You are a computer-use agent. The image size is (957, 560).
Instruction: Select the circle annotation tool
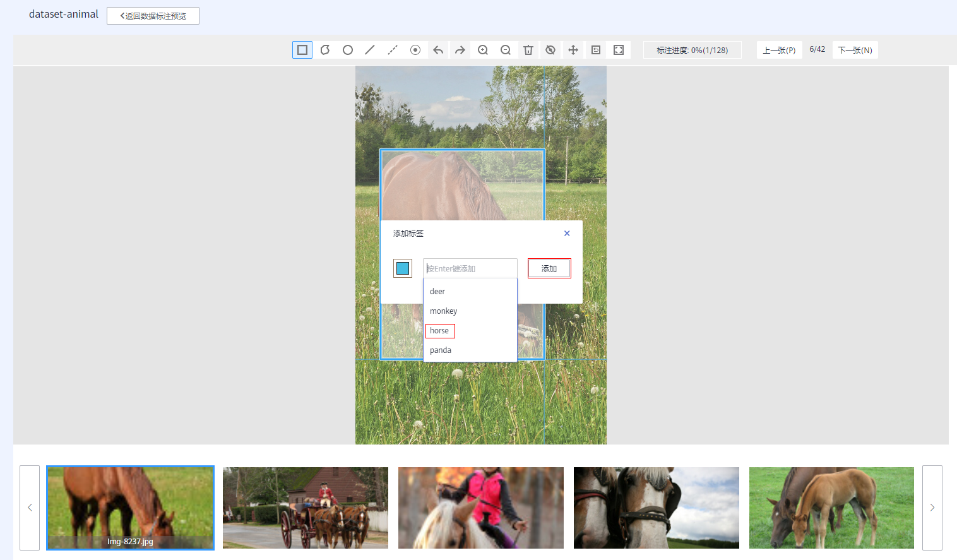coord(348,50)
